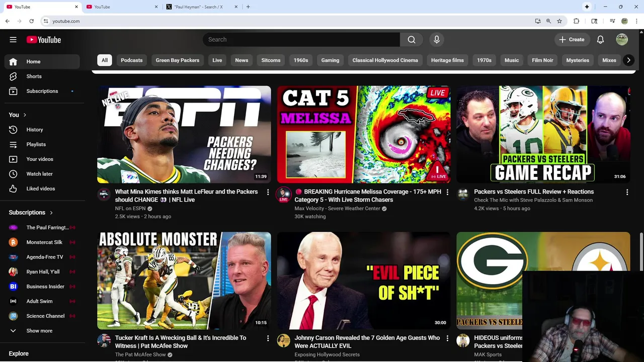The image size is (644, 362).
Task: Open options for Johnny Carson video
Action: 447,338
